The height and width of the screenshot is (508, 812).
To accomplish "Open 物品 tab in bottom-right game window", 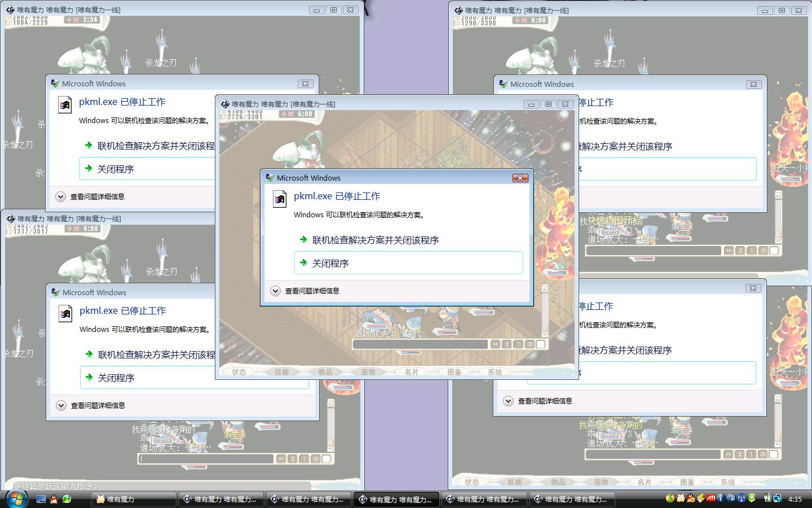I will (558, 482).
